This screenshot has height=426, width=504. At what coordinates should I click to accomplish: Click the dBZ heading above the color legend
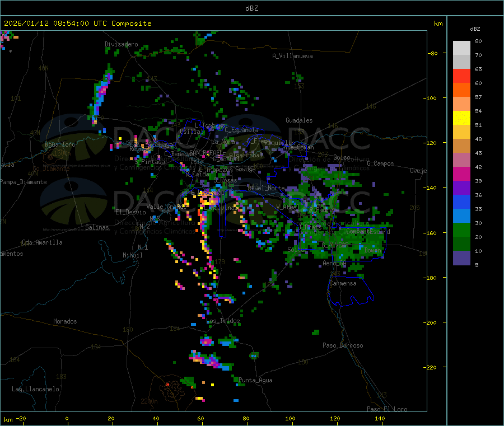[475, 29]
